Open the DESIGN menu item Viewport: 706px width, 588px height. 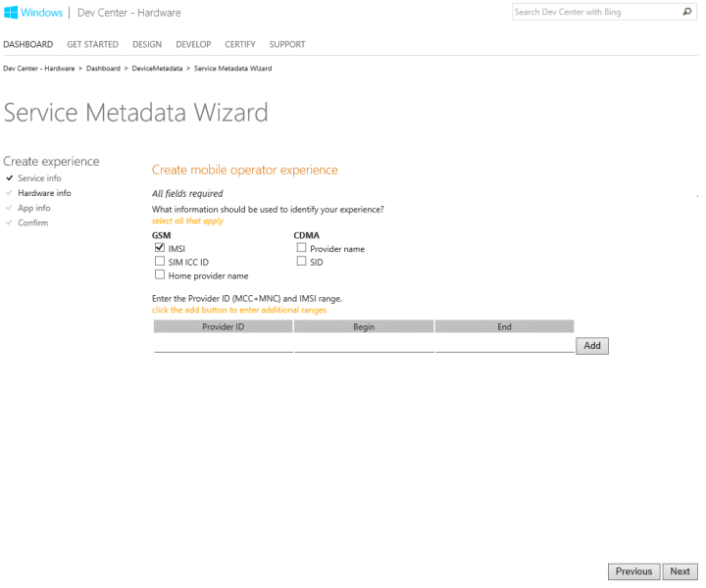click(x=147, y=44)
